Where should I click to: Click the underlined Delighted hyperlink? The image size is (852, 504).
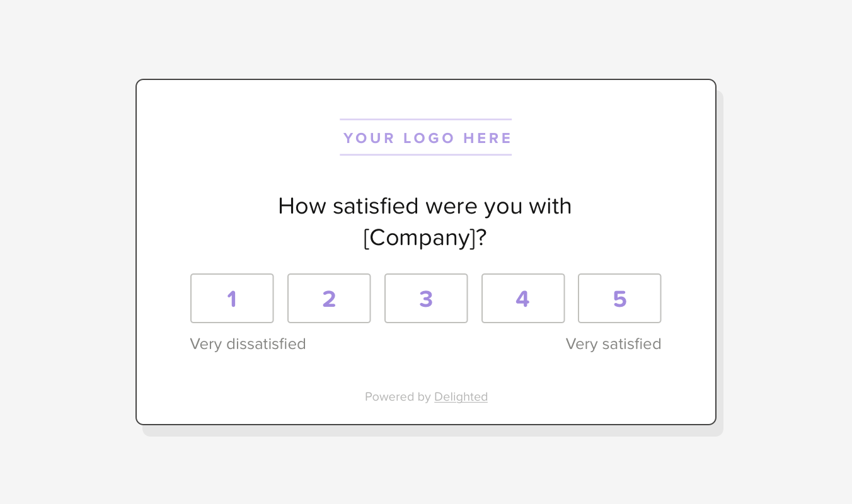[x=461, y=396]
